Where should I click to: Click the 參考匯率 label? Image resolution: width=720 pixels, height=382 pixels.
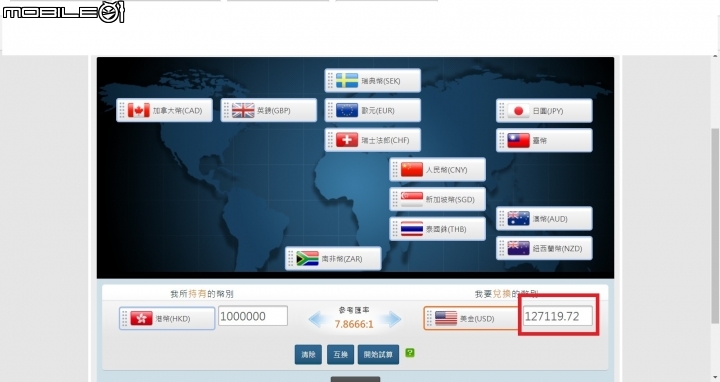354,310
